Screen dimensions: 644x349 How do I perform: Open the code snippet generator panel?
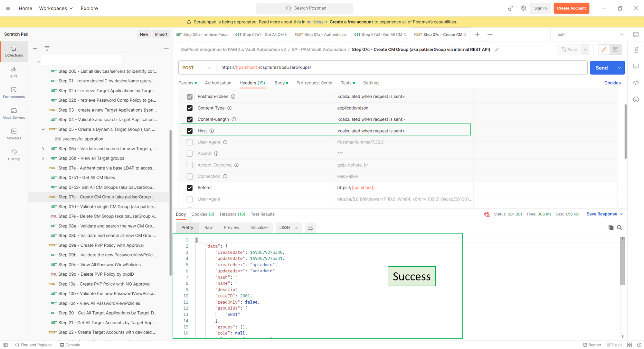[636, 83]
